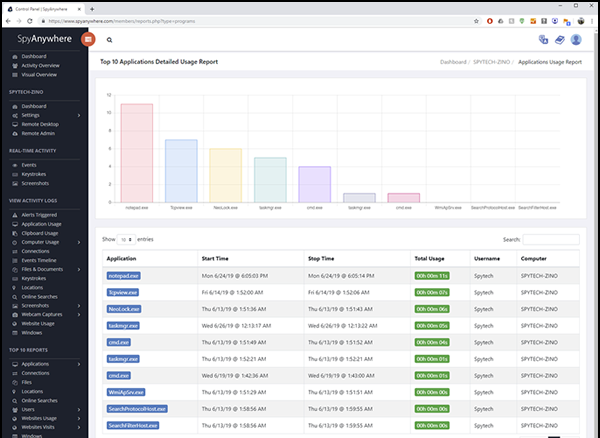This screenshot has width=600, height=438.
Task: Click the table Search input field
Action: point(551,239)
